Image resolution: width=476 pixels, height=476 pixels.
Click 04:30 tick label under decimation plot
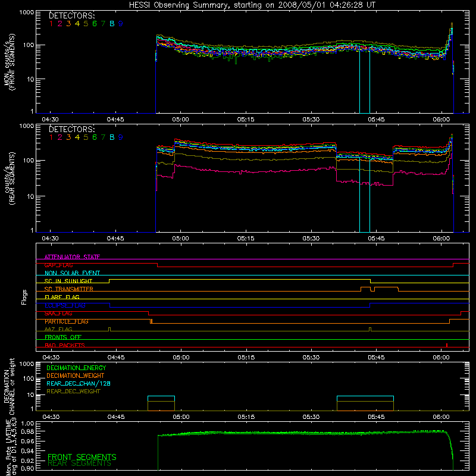51,417
